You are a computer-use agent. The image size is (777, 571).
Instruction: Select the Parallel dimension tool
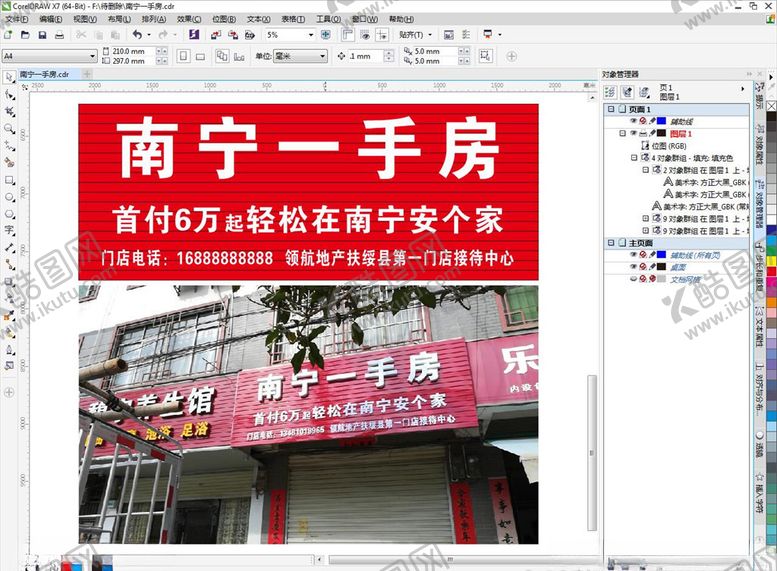(x=9, y=248)
